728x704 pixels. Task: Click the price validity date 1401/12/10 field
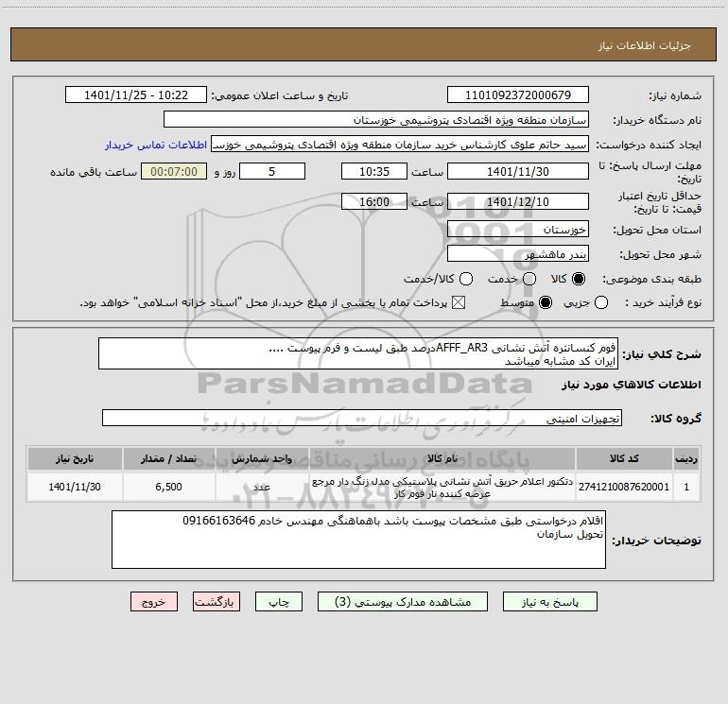pyautogui.click(x=518, y=202)
